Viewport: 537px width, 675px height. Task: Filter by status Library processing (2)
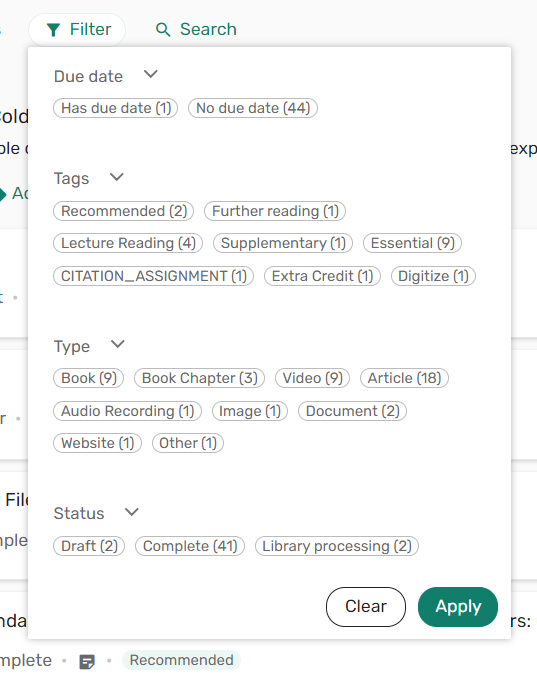(337, 546)
